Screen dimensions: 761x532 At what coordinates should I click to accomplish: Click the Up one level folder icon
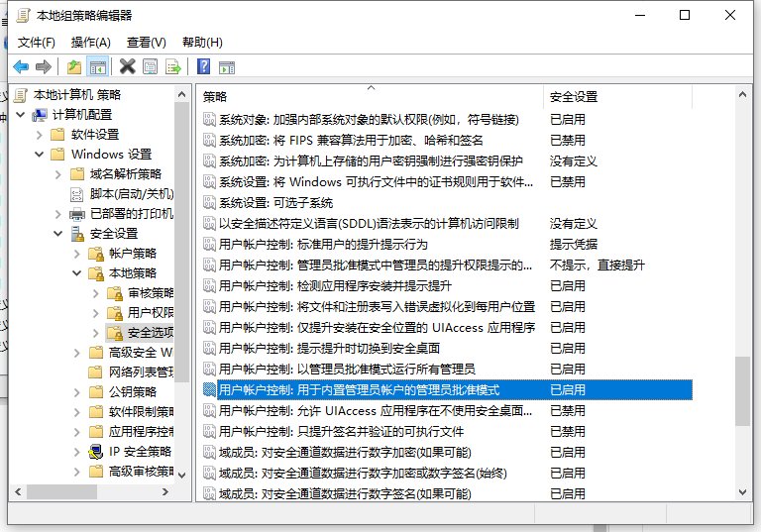(73, 66)
